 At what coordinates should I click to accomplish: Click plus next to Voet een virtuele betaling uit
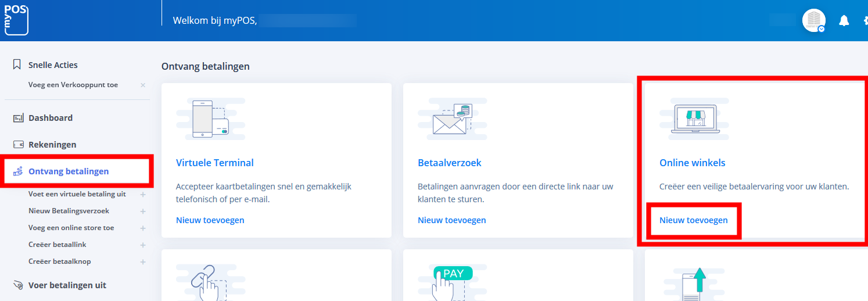point(143,195)
